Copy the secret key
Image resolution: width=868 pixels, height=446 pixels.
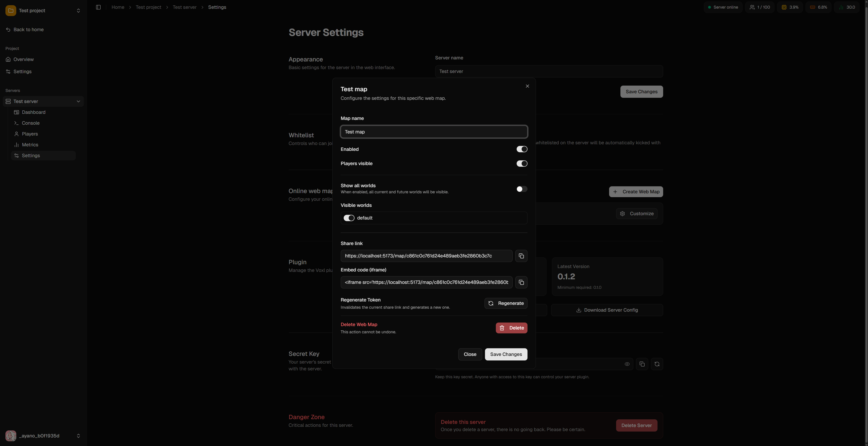642,364
